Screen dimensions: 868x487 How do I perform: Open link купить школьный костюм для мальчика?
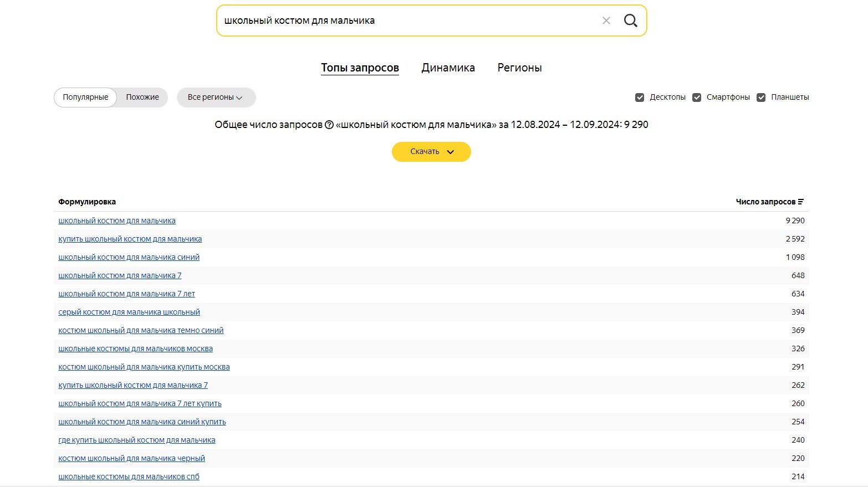point(130,239)
